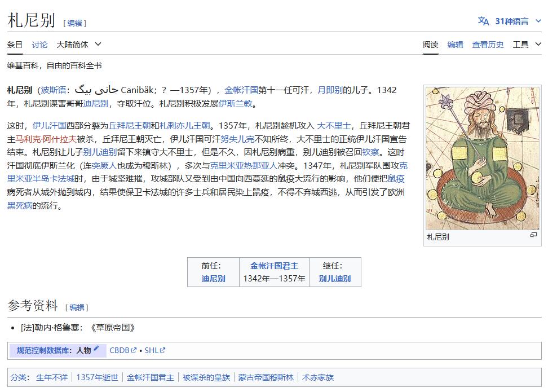
Task: Open the 伊儿汗国 link
Action: click(x=49, y=125)
